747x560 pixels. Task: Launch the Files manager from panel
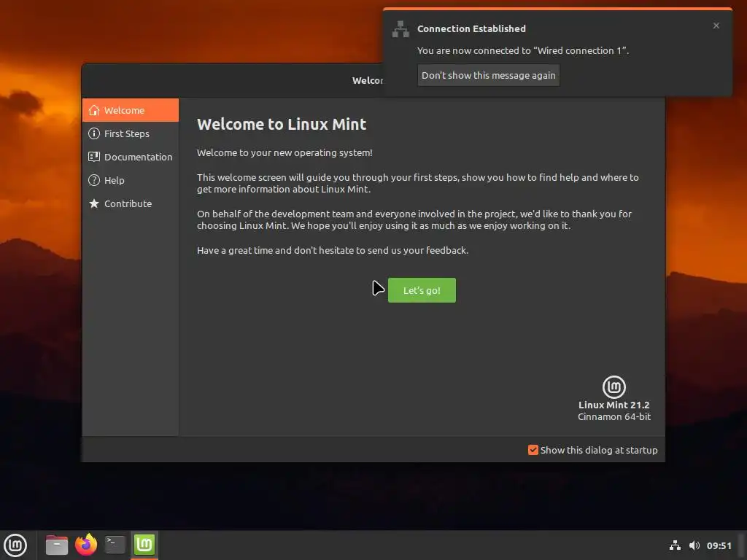57,545
